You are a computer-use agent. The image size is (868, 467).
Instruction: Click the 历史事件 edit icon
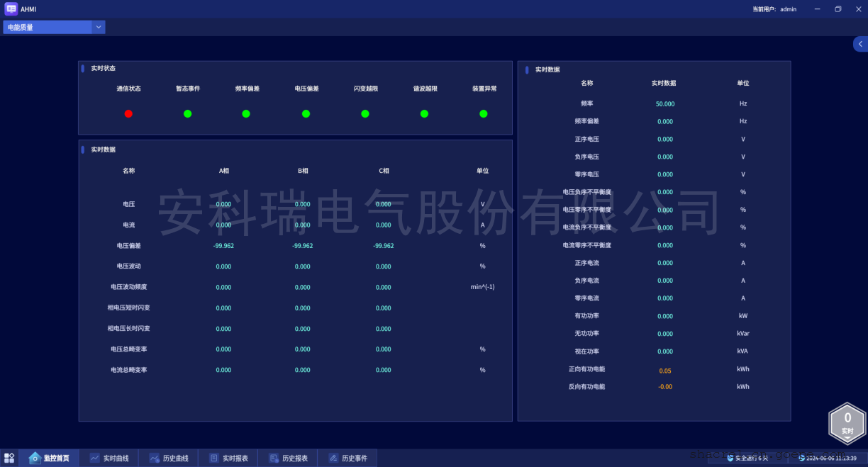(333, 458)
